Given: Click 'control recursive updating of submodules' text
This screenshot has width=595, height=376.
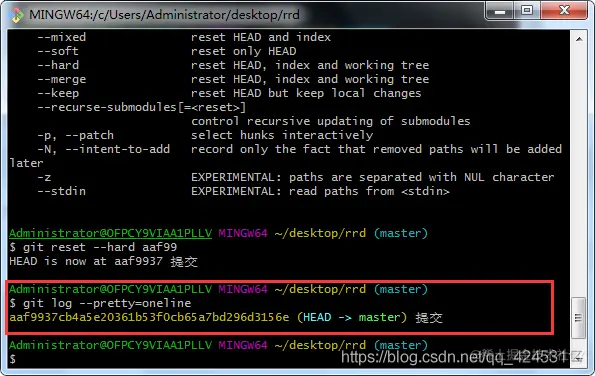Looking at the screenshot, I should (x=331, y=121).
